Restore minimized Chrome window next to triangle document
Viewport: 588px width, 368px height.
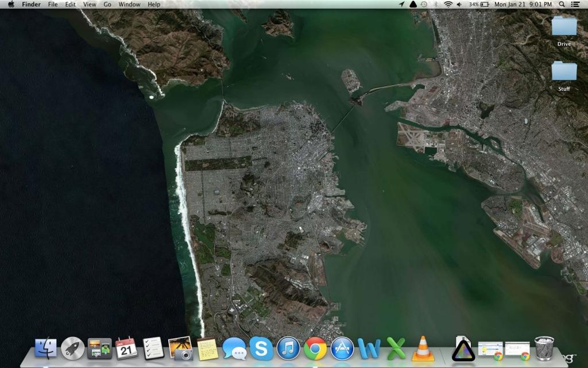pyautogui.click(x=490, y=351)
